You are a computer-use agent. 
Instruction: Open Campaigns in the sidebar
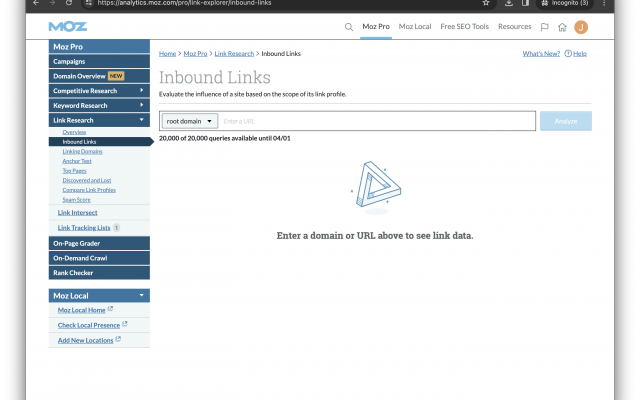[x=99, y=61]
